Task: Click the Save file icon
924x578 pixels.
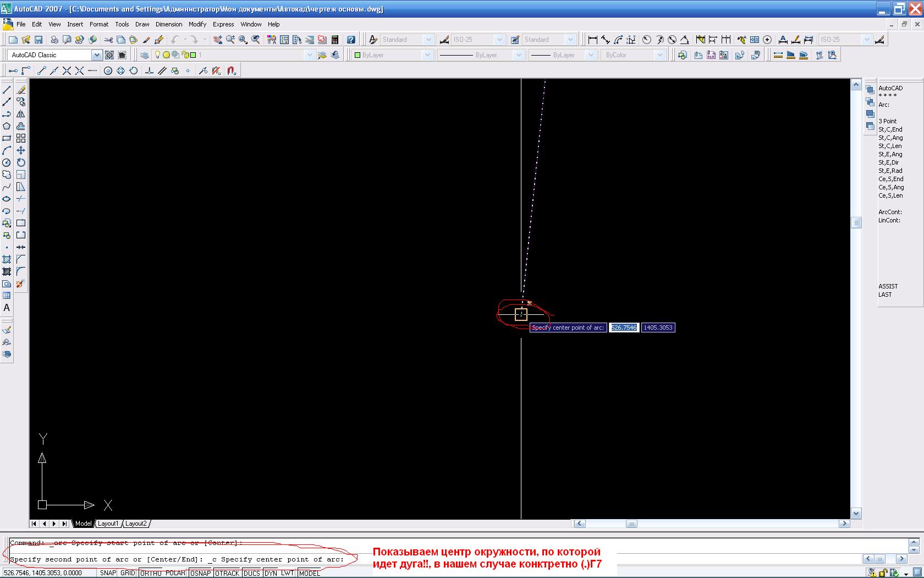Action: (38, 40)
